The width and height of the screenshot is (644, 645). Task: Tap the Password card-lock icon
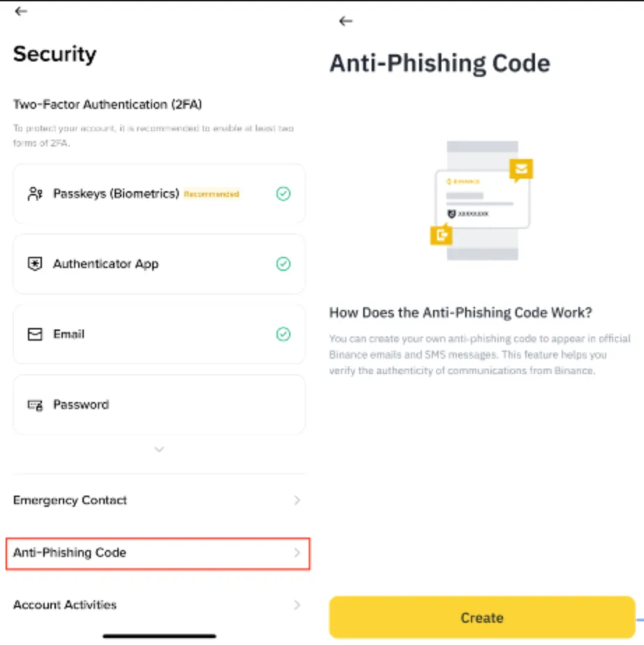[x=35, y=405]
